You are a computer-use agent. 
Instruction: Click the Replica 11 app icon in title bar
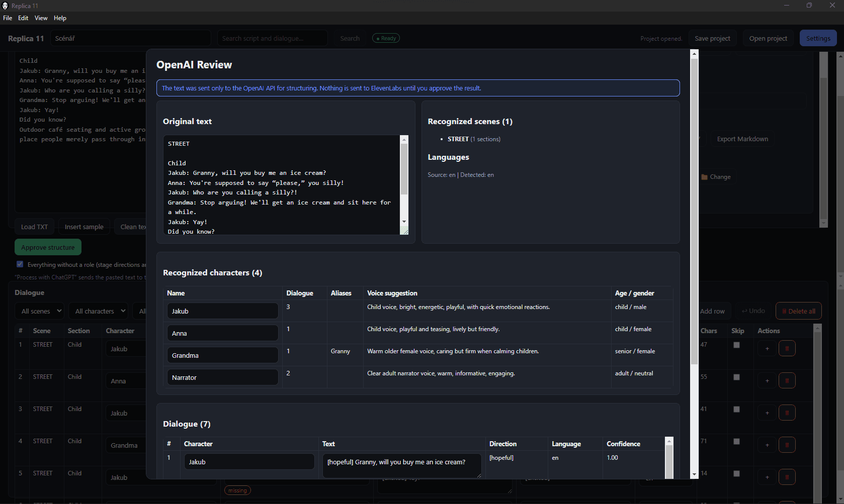pyautogui.click(x=5, y=6)
